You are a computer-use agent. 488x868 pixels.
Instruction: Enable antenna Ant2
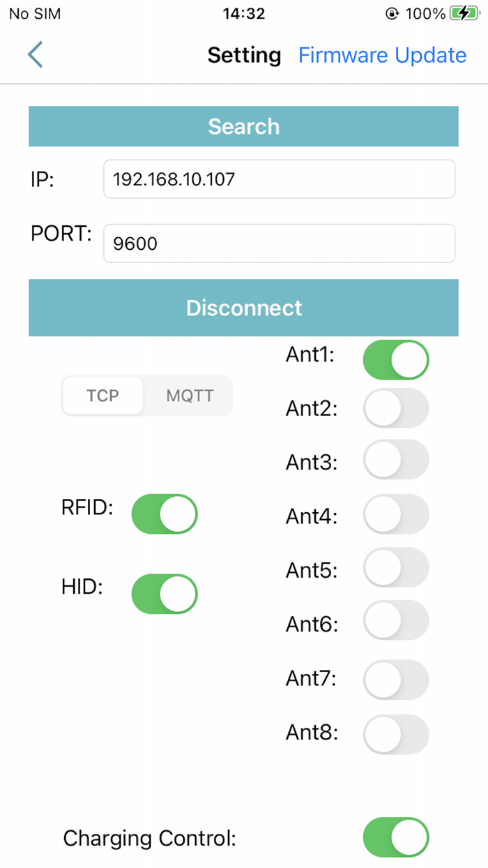pos(396,408)
